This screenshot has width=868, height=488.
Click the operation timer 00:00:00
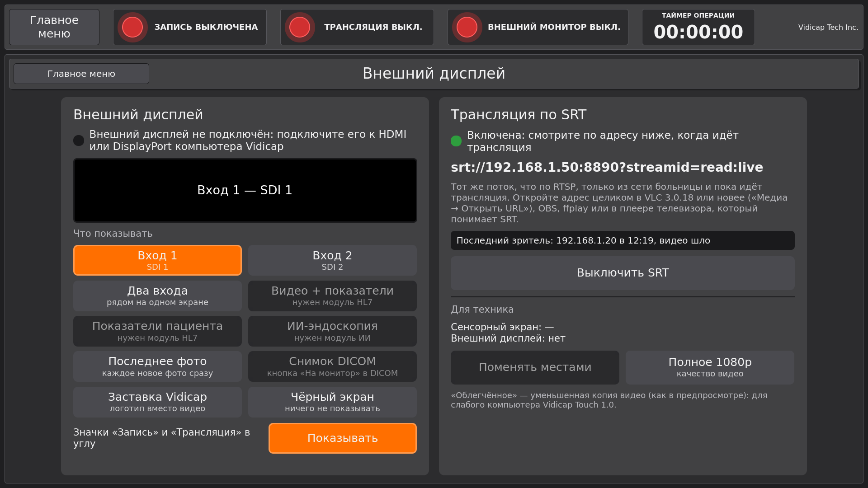click(698, 27)
